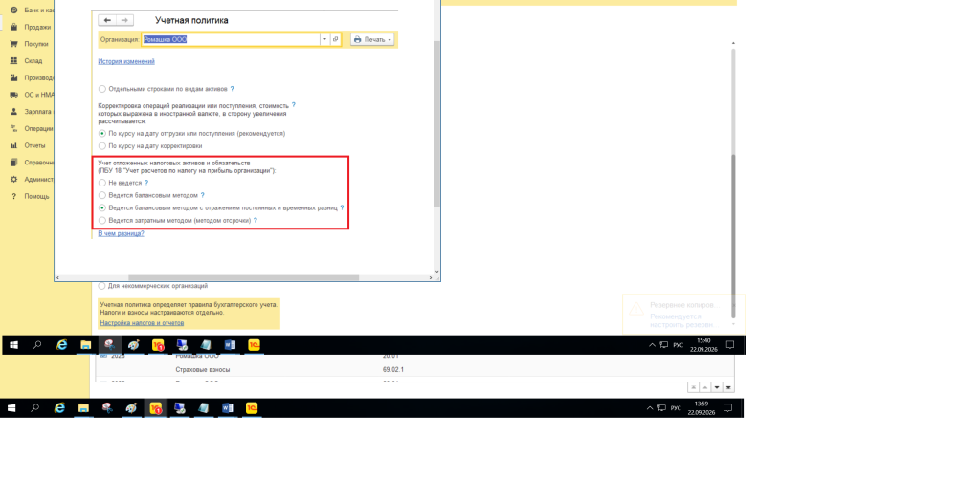Click the help mark beside Ведется затратным методом

pyautogui.click(x=255, y=221)
